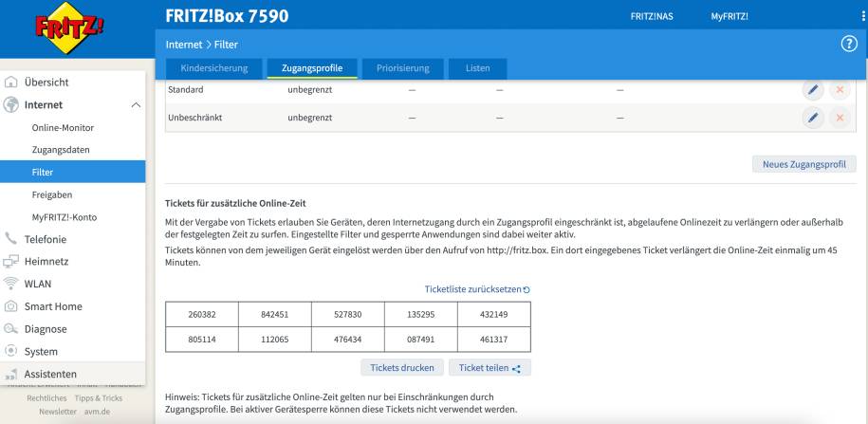Delete the Standard profile with X icon
This screenshot has height=424, width=868.
tap(840, 89)
